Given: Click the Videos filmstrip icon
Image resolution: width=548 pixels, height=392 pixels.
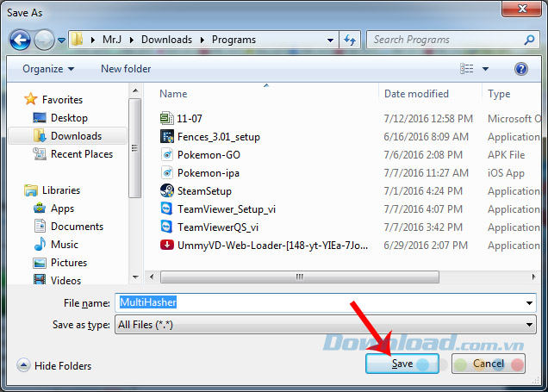Looking at the screenshot, I should pos(40,279).
